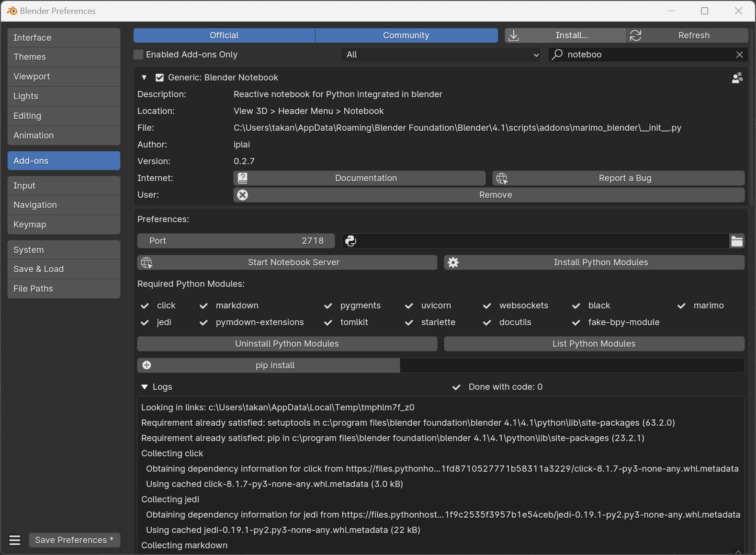Clear the add-on search text
This screenshot has height=555, width=756.
click(x=739, y=55)
